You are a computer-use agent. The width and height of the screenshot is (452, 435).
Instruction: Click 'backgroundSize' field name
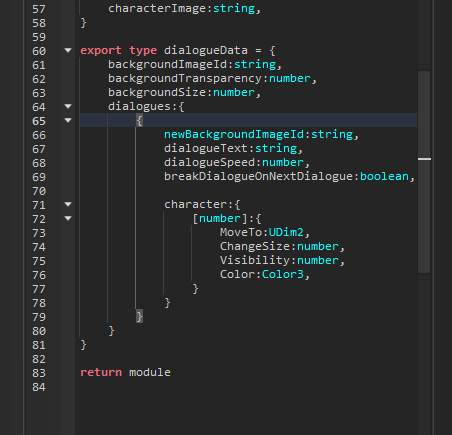click(x=157, y=92)
